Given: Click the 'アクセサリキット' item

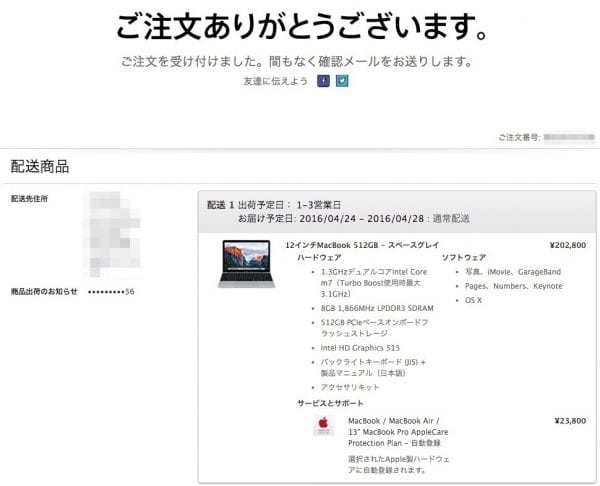Looking at the screenshot, I should (350, 387).
